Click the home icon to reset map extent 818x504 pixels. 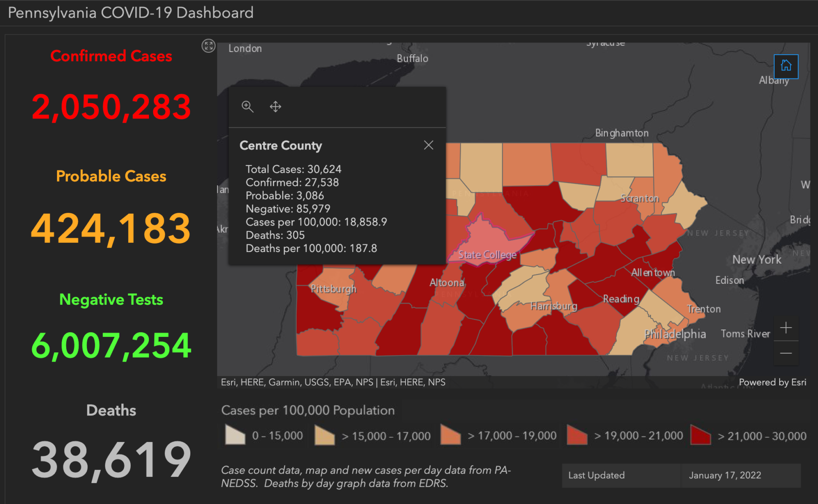[x=786, y=66]
